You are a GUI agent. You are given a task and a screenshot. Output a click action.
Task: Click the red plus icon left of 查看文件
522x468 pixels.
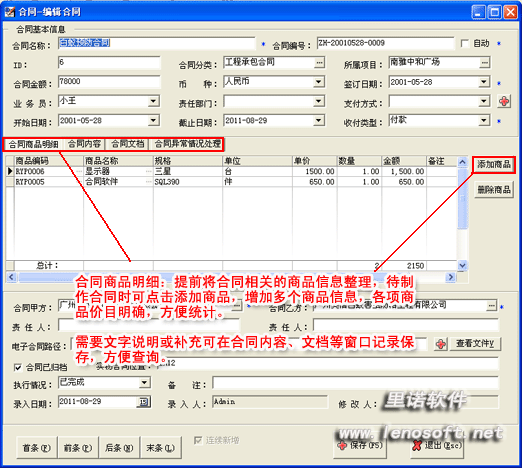(x=441, y=344)
